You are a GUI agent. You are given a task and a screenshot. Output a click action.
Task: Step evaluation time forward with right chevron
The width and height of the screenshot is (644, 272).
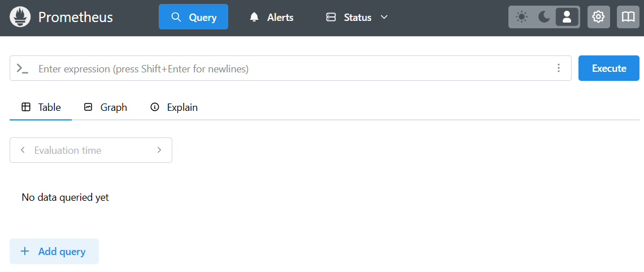(x=159, y=150)
